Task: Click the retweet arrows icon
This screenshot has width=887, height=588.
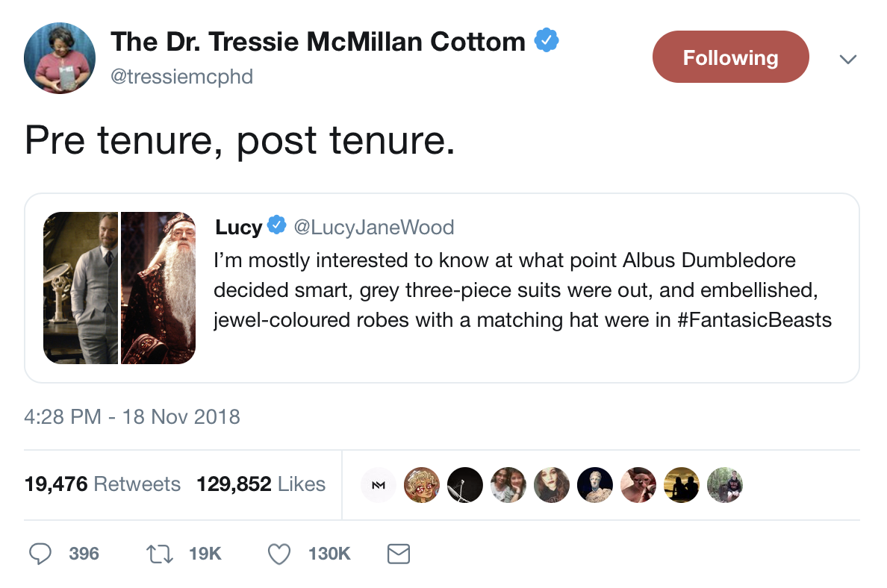Action: pyautogui.click(x=158, y=554)
